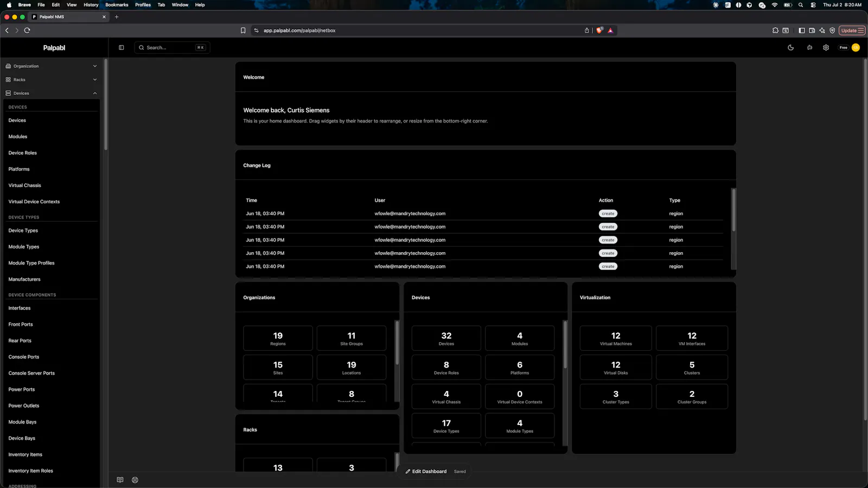Open Leo AI sparkle icon

tap(822, 30)
